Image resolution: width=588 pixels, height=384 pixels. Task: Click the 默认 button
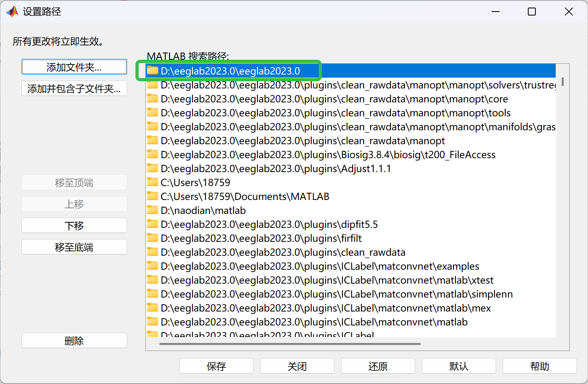click(459, 366)
